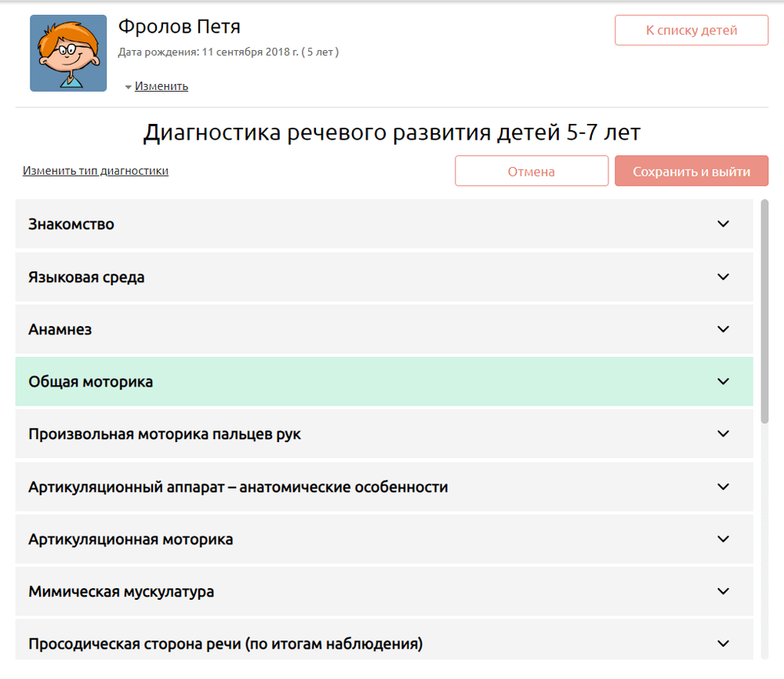Expand the Знакомство section chevron
Screen dimensions: 784x679
pyautogui.click(x=723, y=224)
